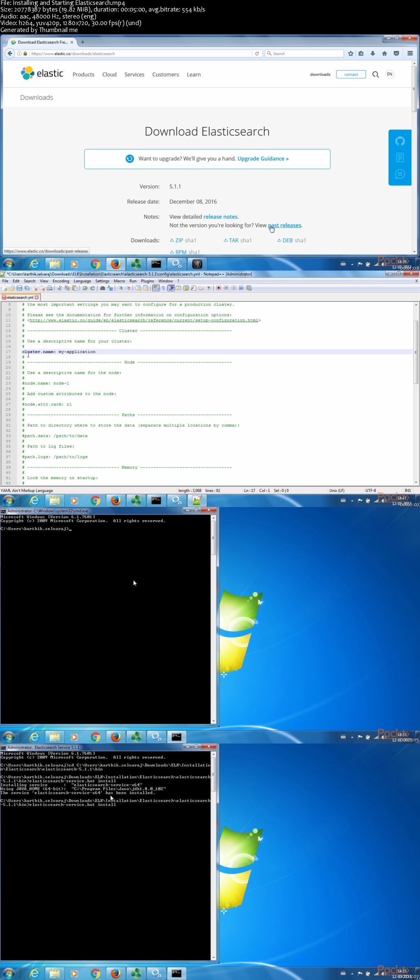Open a new tab with the plus button
This screenshot has width=420, height=980.
(82, 42)
